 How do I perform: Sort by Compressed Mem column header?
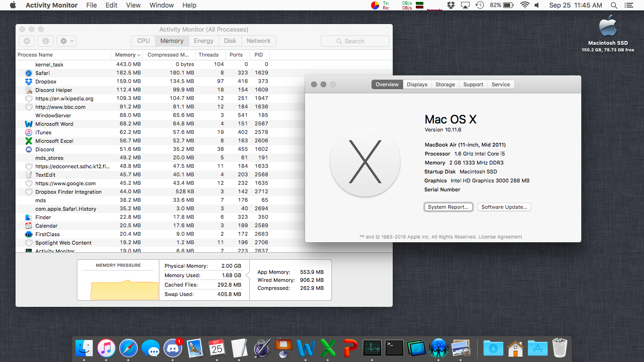(x=169, y=55)
